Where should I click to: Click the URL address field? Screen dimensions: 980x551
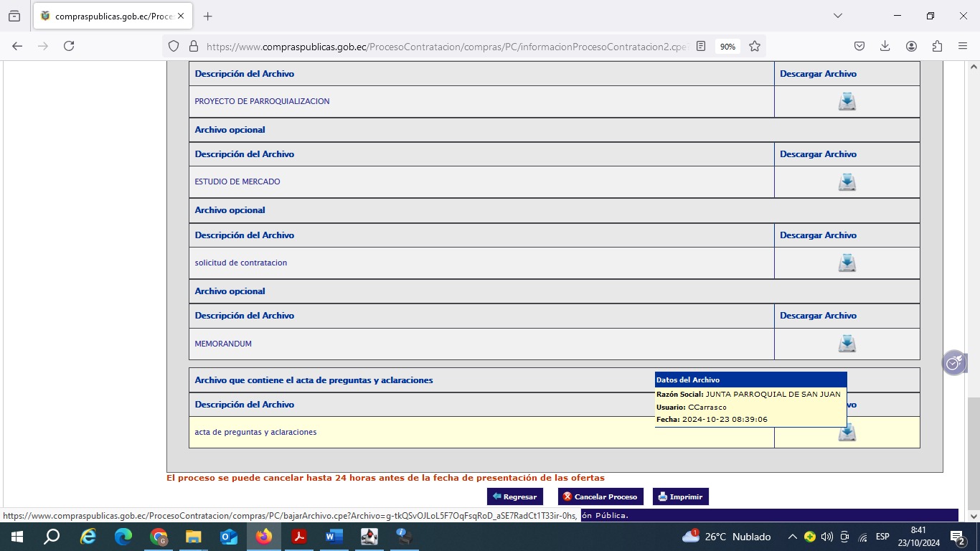pos(445,46)
